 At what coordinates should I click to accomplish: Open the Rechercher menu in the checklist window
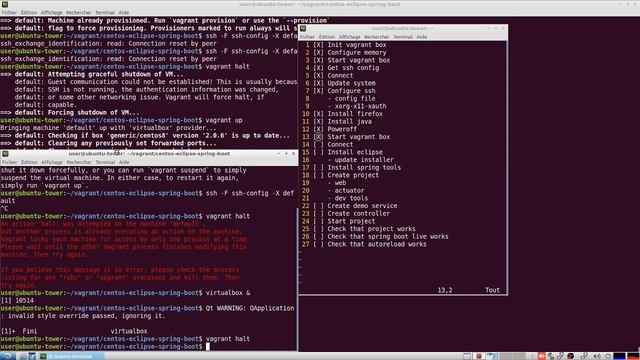[376, 37]
